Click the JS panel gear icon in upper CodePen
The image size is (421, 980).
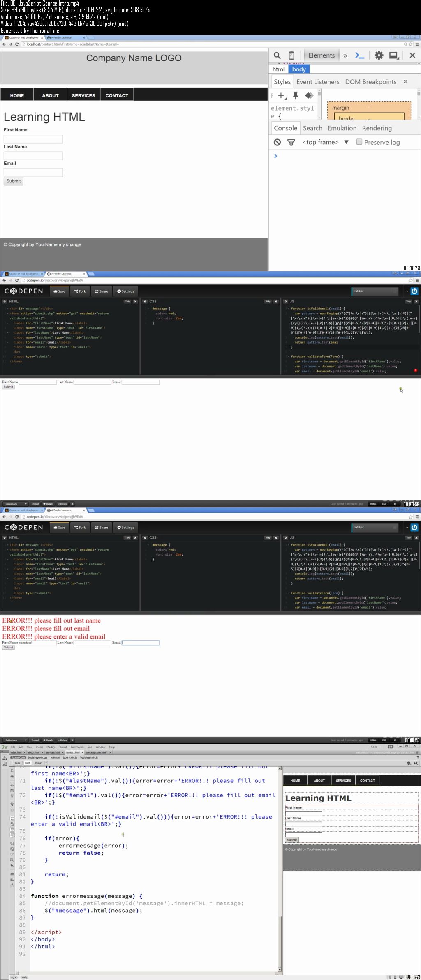[286, 301]
